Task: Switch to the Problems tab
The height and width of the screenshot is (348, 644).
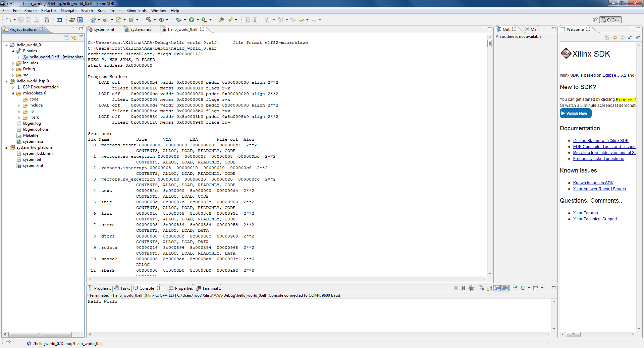Action: pyautogui.click(x=100, y=288)
